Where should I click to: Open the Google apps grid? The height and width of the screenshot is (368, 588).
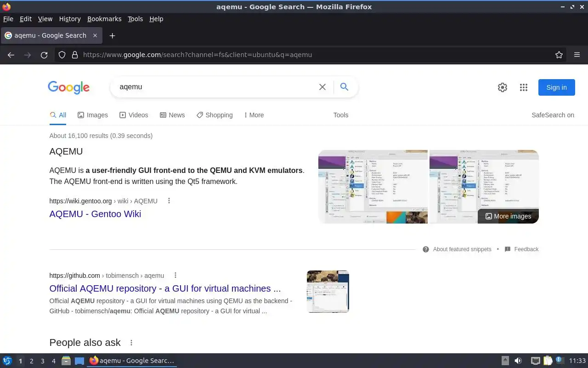(x=524, y=87)
